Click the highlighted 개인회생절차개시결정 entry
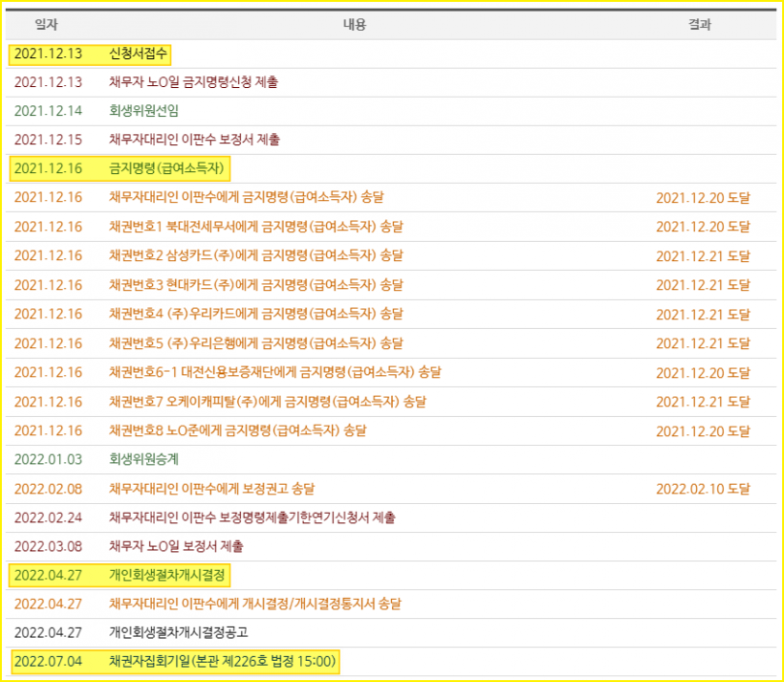784x682 pixels. (167, 576)
